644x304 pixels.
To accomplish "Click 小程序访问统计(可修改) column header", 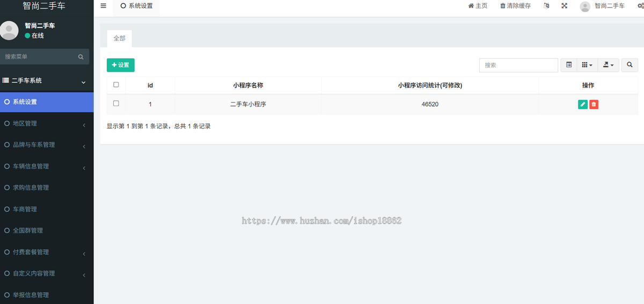I will pyautogui.click(x=430, y=85).
